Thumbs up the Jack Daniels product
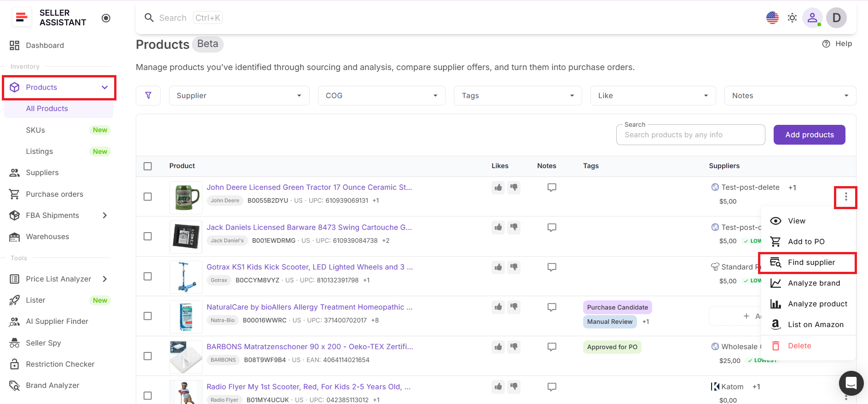This screenshot has height=404, width=868. point(498,227)
